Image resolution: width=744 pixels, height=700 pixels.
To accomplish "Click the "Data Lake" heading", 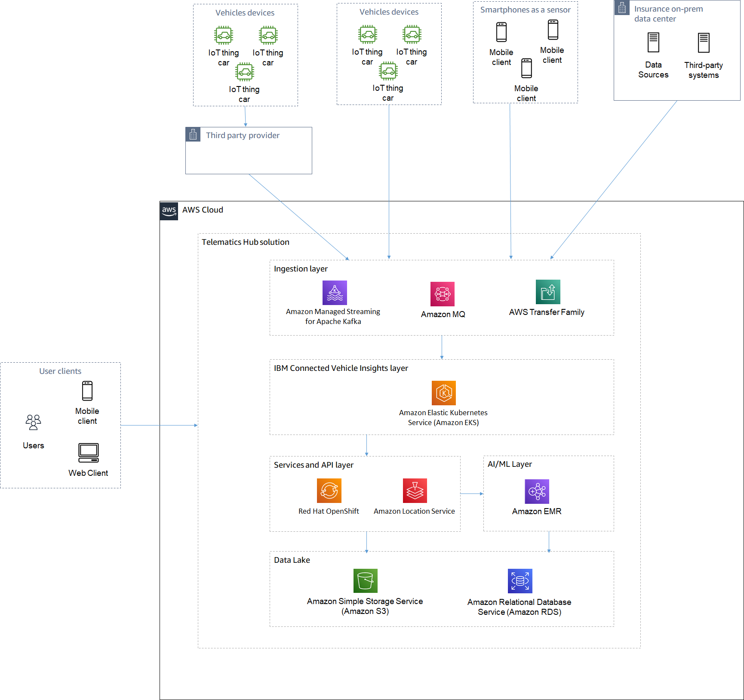I will (292, 560).
